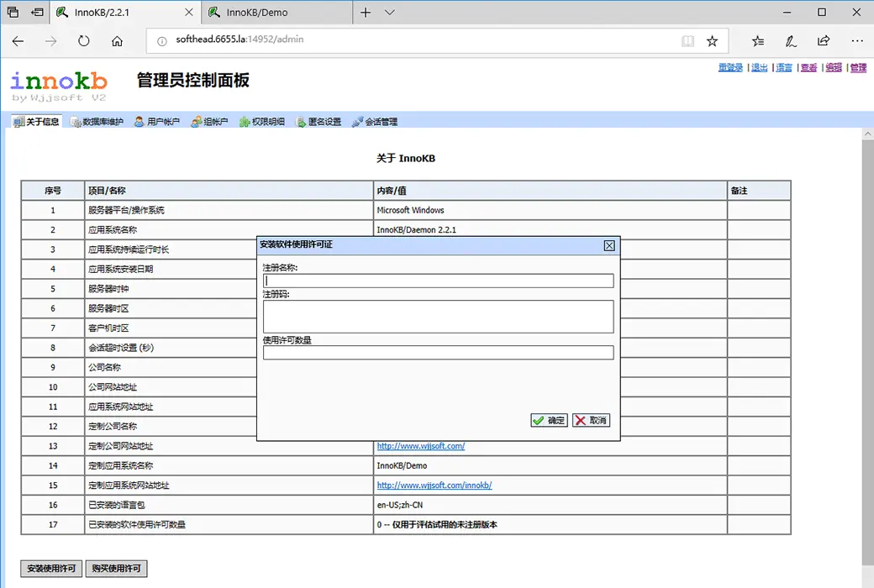Click the 关于 InnoKB heading

(406, 158)
